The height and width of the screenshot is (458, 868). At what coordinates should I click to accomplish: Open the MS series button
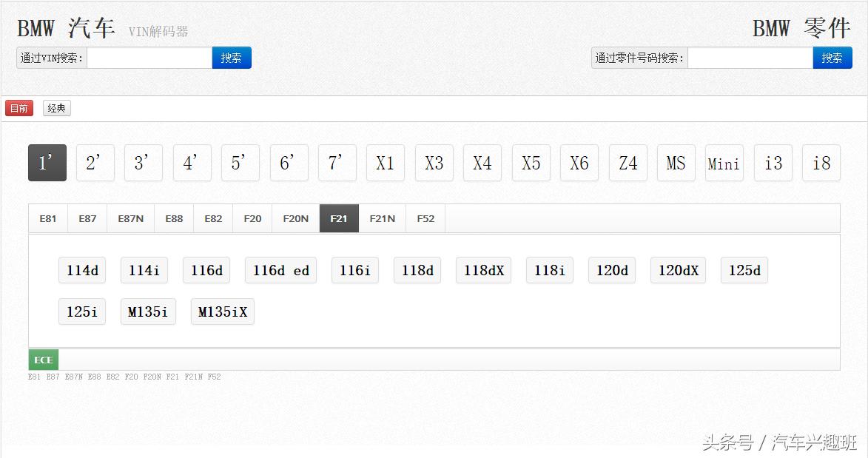[676, 163]
